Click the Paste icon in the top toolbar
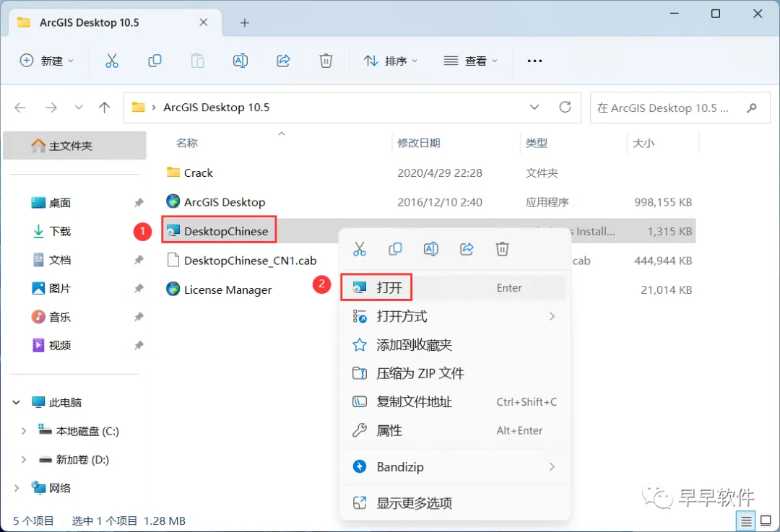The width and height of the screenshot is (780, 532). pyautogui.click(x=197, y=61)
